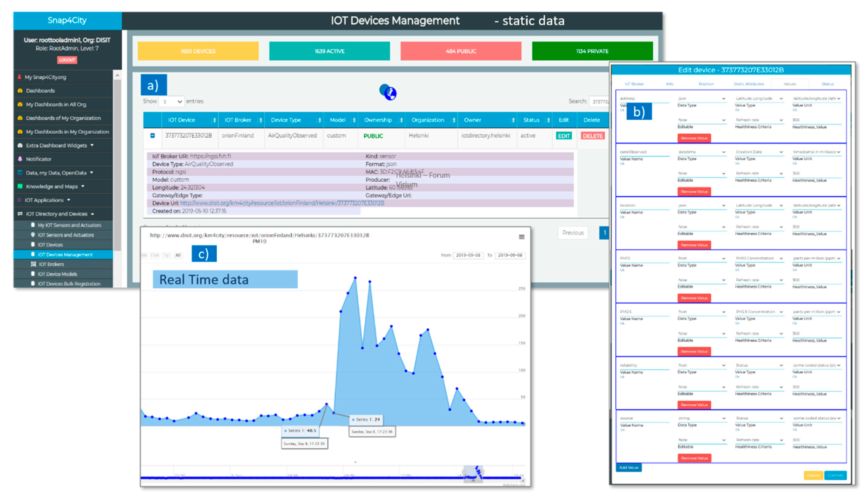Click the IOT Brokers sidebar icon
This screenshot has height=498, width=868.
pyautogui.click(x=33, y=264)
